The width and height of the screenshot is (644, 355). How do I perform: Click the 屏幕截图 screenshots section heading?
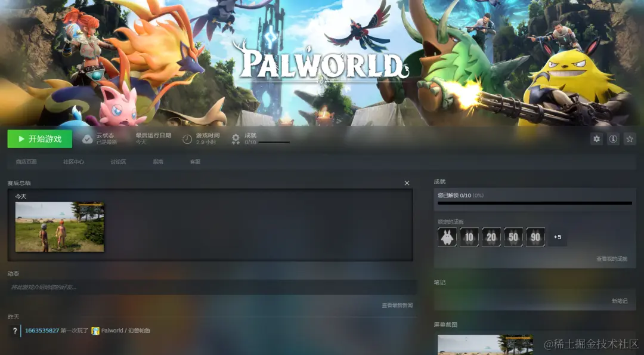(x=445, y=325)
